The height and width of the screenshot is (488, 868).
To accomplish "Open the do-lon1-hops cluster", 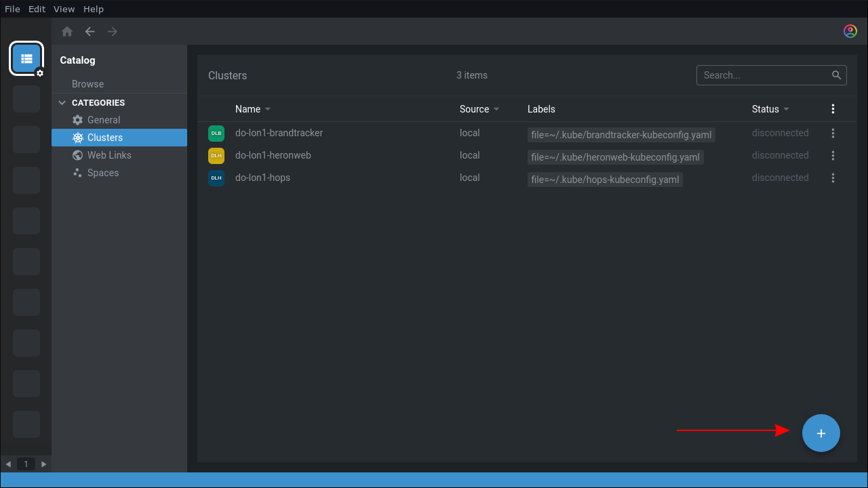I will tap(263, 178).
